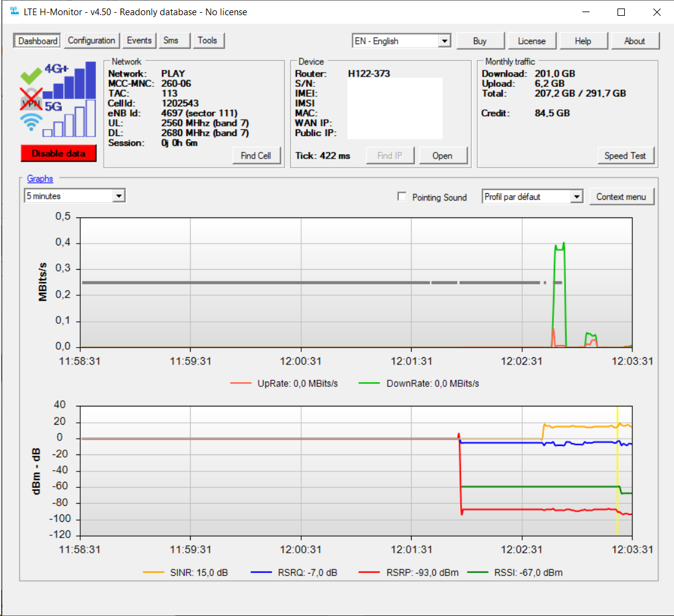Click the UpRate legend color line
This screenshot has width=674, height=616.
coord(240,383)
